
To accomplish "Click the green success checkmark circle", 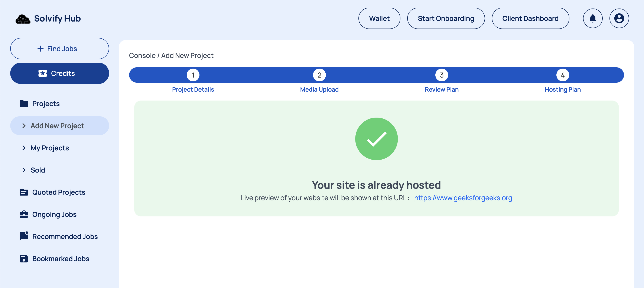I will (x=376, y=139).
